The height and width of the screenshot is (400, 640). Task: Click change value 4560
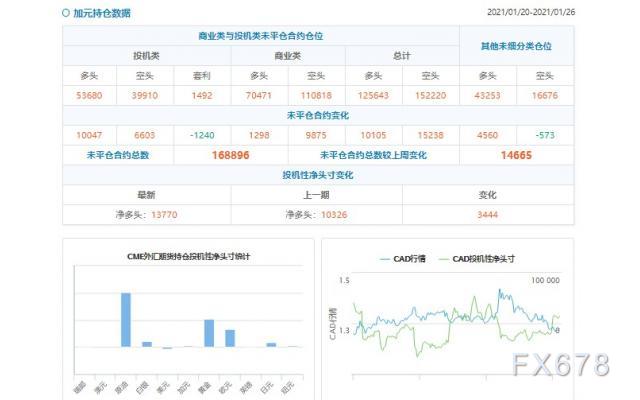click(x=488, y=135)
